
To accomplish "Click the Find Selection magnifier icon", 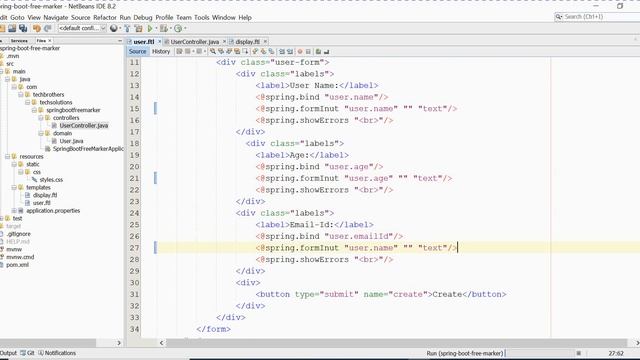I will [x=213, y=51].
